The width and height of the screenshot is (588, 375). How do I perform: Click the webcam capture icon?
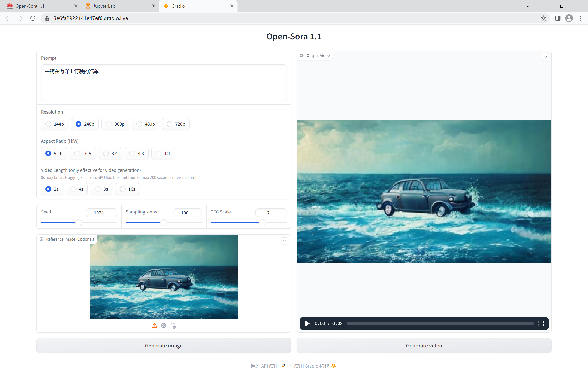point(164,326)
